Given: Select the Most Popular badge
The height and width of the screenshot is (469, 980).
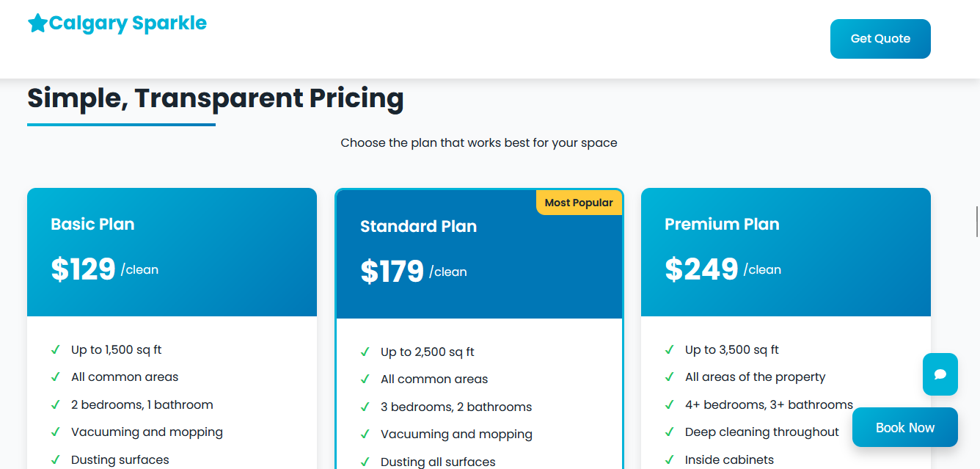Looking at the screenshot, I should tap(579, 203).
